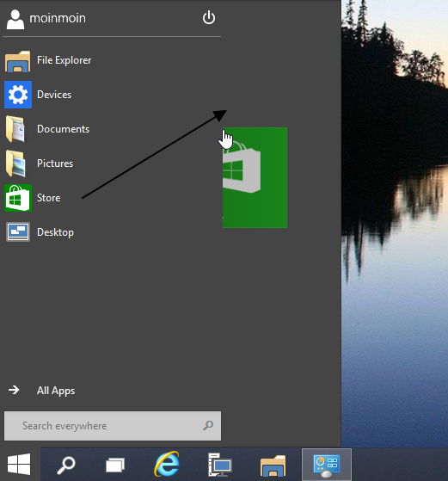Open the Pictures folder icon

(x=15, y=163)
